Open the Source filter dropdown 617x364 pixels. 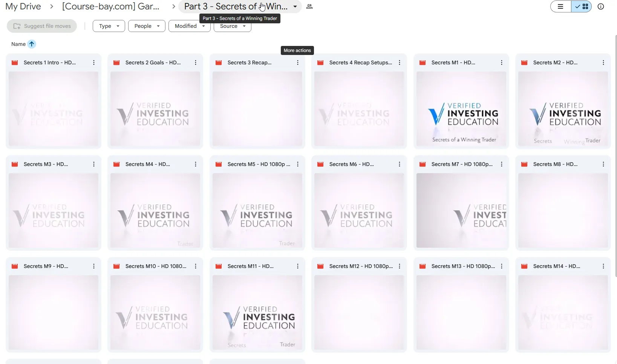[232, 26]
